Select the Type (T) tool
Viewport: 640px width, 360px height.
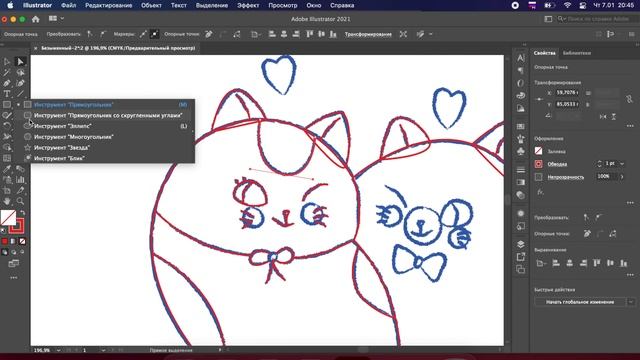(7, 94)
